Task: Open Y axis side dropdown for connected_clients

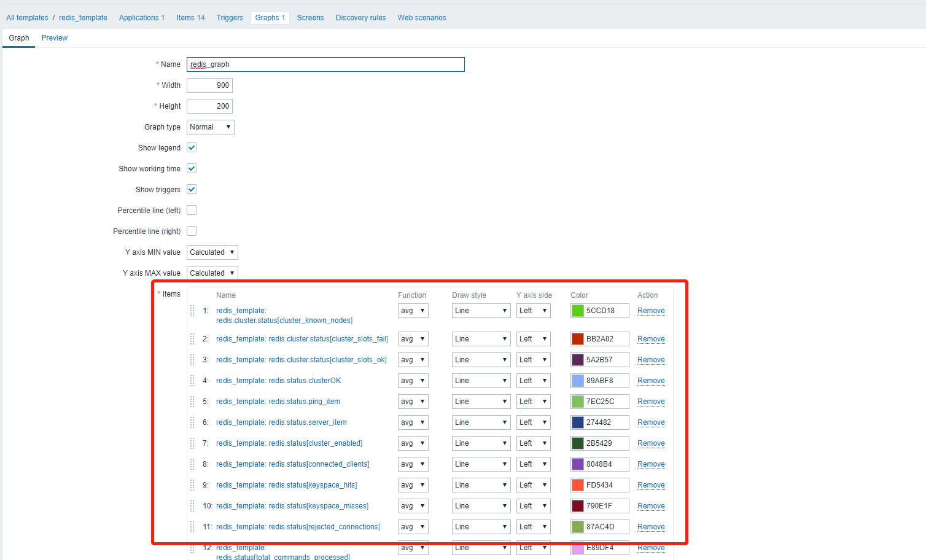Action: (534, 464)
